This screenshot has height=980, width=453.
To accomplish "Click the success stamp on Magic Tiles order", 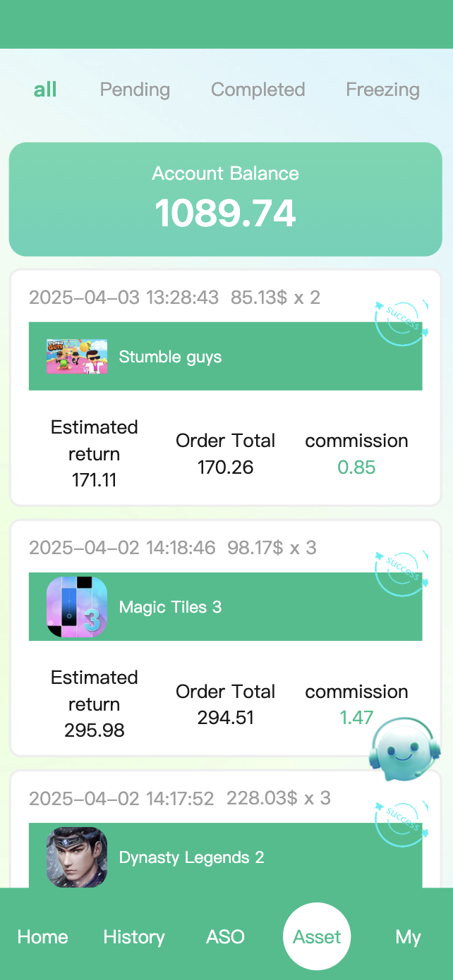I will click(x=402, y=572).
